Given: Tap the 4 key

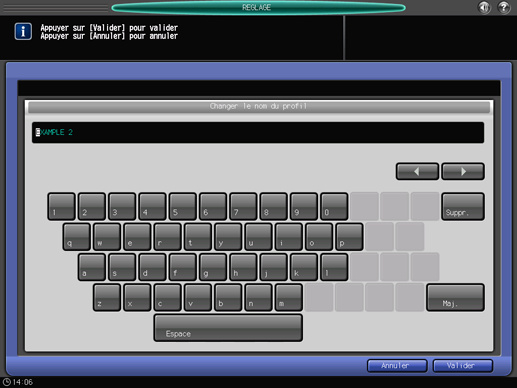Looking at the screenshot, I should coord(152,206).
